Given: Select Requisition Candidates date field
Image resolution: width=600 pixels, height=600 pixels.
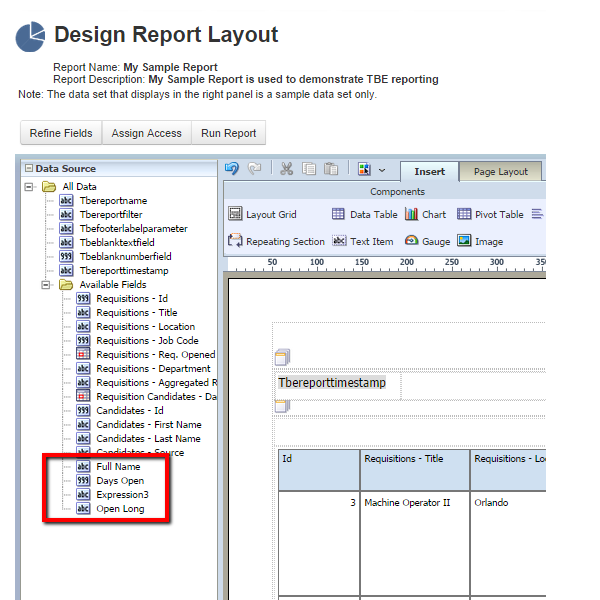Looking at the screenshot, I should click(x=147, y=396).
